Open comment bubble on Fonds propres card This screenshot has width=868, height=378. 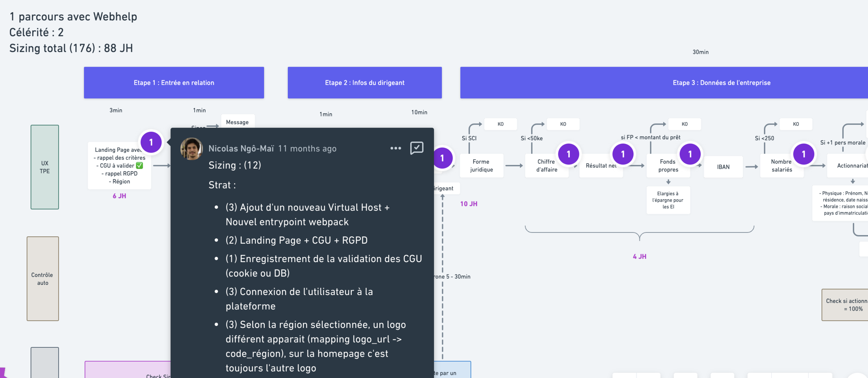pos(690,154)
